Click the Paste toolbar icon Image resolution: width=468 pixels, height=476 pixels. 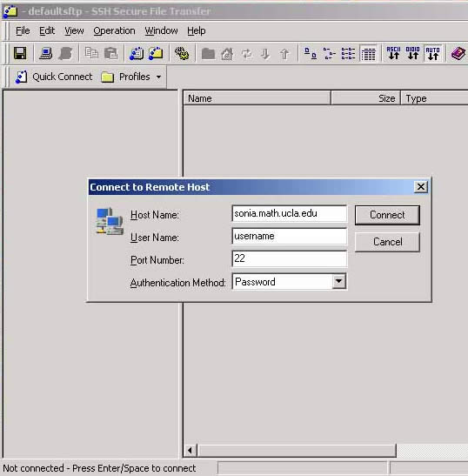point(111,54)
